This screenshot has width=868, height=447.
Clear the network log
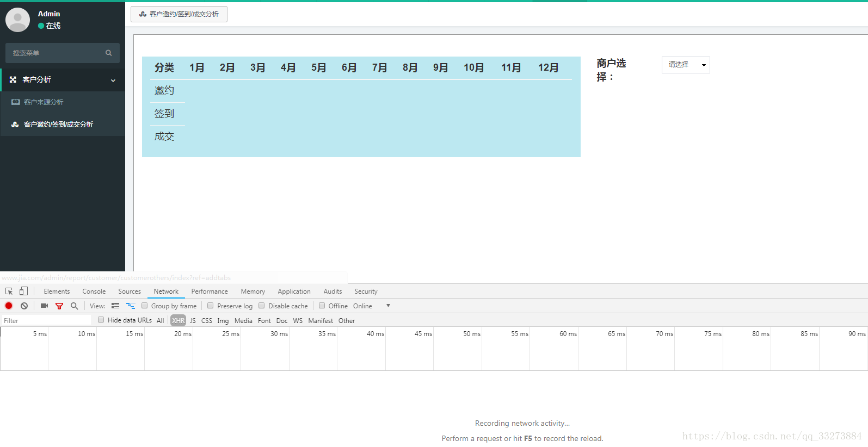point(24,306)
